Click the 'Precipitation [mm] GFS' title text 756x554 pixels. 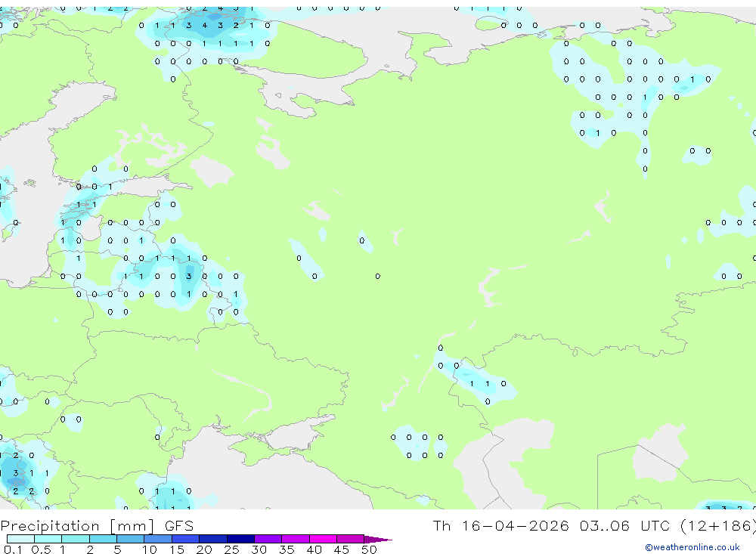click(97, 526)
